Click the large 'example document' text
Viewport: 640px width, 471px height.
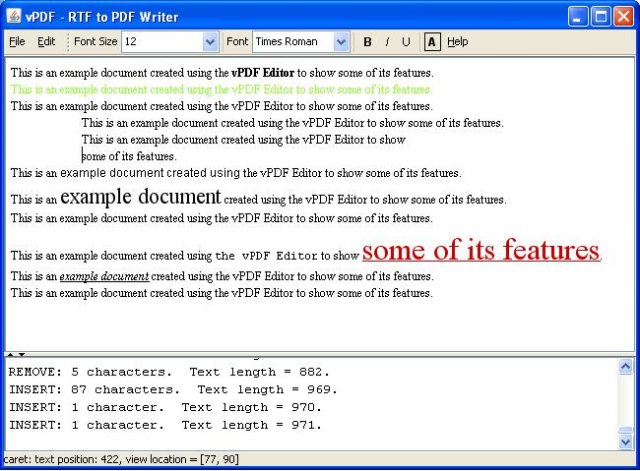click(140, 197)
